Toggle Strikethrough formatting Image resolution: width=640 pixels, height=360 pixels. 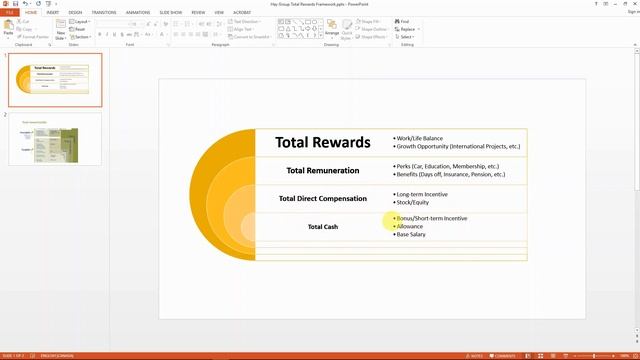(x=129, y=35)
